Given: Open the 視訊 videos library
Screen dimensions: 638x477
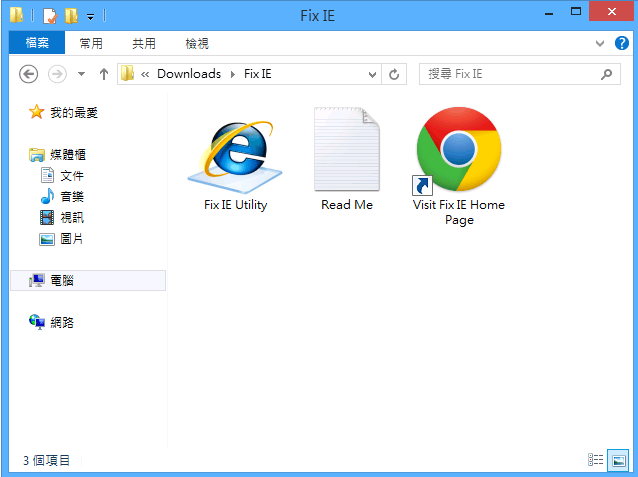Looking at the screenshot, I should pyautogui.click(x=62, y=218).
